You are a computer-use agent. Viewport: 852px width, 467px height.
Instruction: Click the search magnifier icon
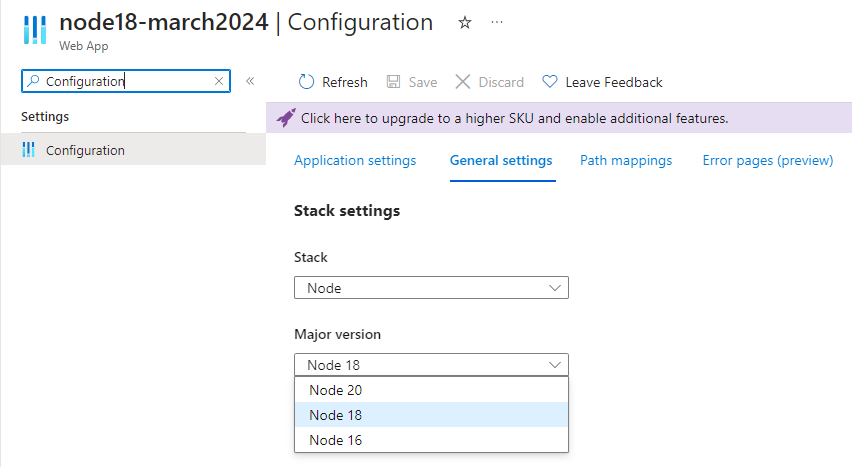tap(33, 81)
